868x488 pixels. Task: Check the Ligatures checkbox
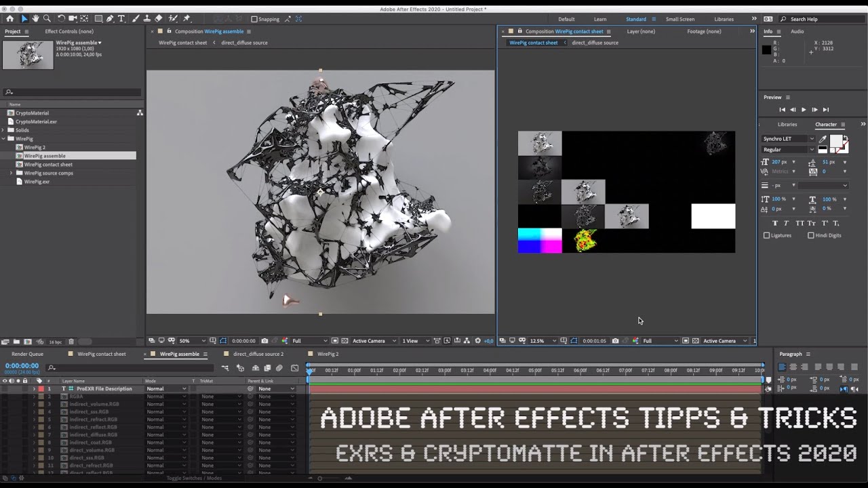[767, 235]
